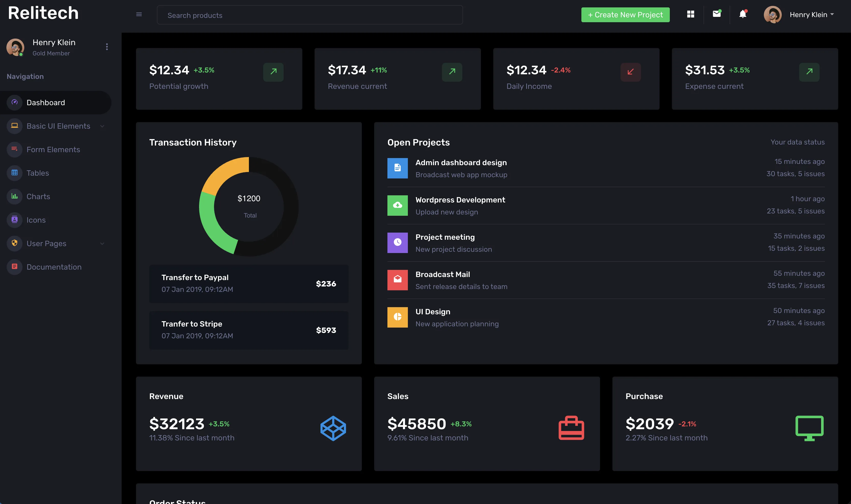Go to Dashboard in the sidebar

[x=56, y=102]
